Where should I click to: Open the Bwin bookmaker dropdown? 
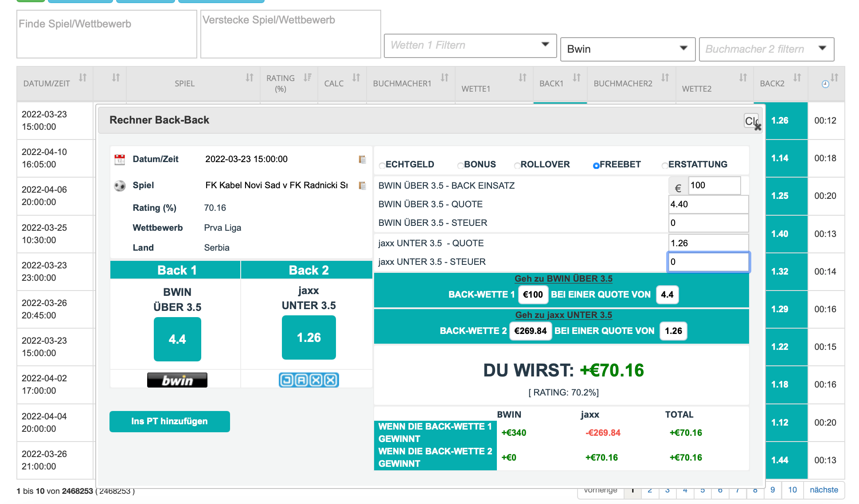pyautogui.click(x=628, y=49)
